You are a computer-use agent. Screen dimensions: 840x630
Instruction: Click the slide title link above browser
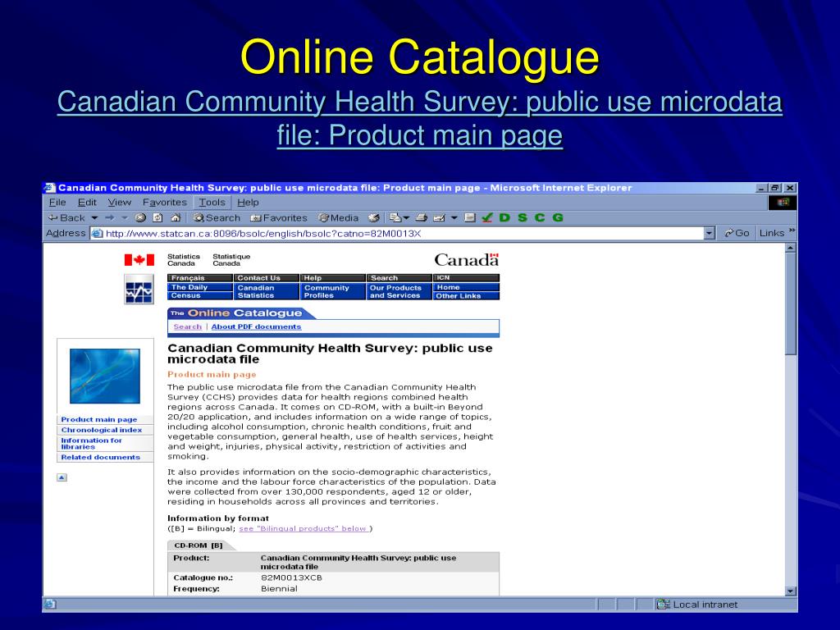[420, 118]
